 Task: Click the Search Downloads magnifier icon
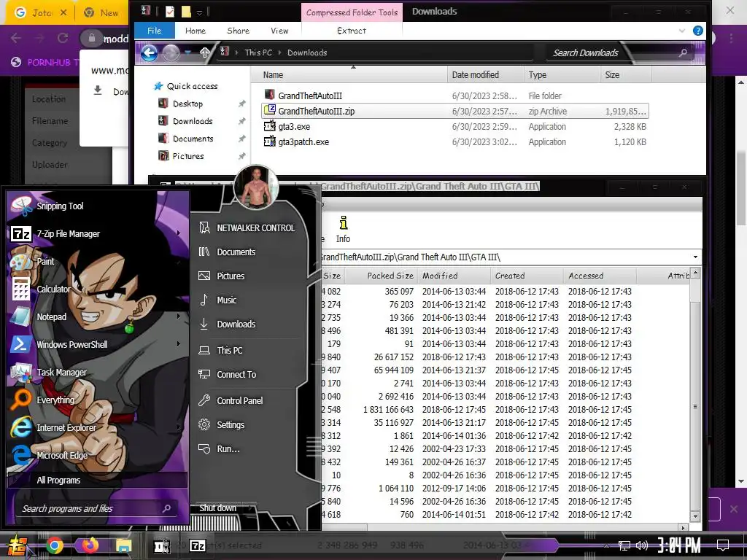(683, 52)
